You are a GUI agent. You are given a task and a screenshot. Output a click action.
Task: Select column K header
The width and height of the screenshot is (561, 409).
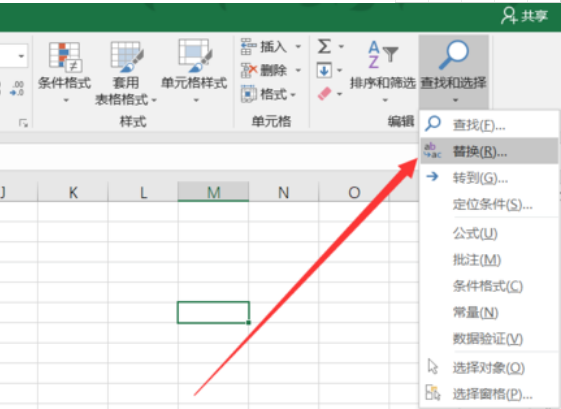73,193
